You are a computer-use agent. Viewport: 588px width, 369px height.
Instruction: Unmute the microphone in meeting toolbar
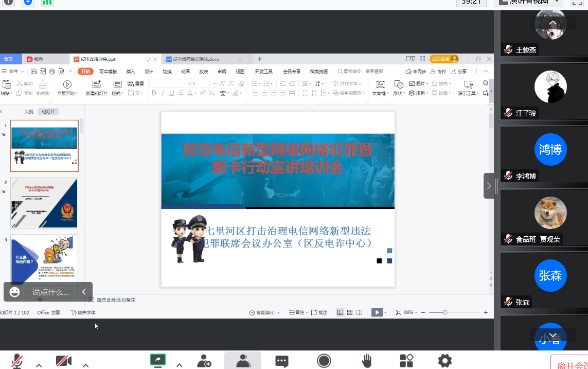(17, 361)
